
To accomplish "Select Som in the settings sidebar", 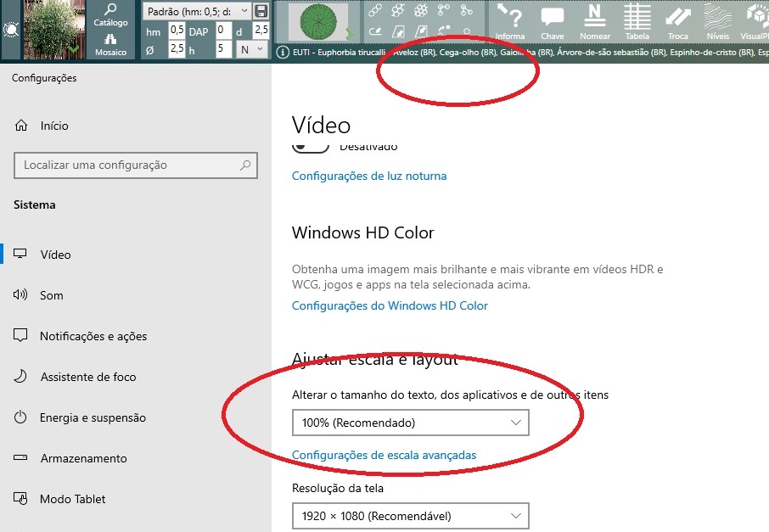I will pyautogui.click(x=52, y=295).
